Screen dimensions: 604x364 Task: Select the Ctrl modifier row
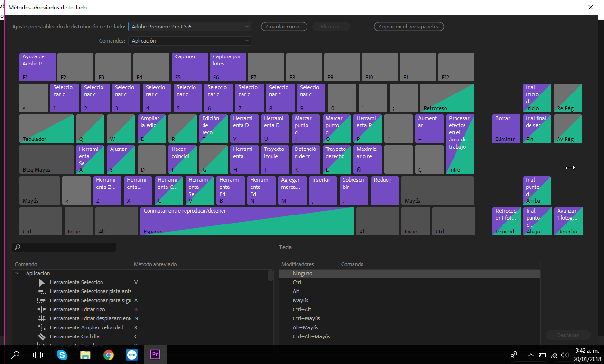tap(409, 282)
